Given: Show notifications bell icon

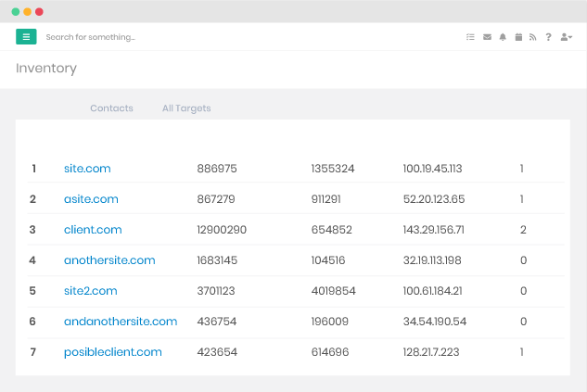Looking at the screenshot, I should point(503,37).
